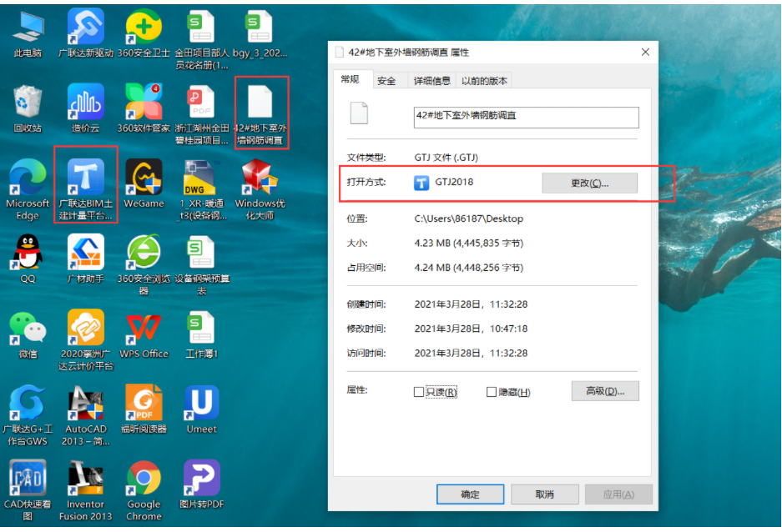Select the Inventor Fusion 2013 shortcut
782x532 pixels.
pyautogui.click(x=86, y=490)
